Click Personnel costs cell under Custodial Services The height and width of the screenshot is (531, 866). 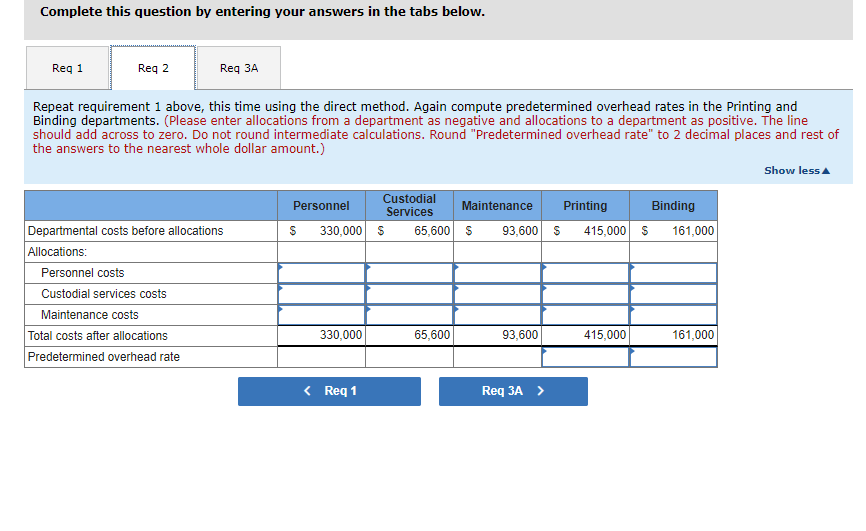409,273
